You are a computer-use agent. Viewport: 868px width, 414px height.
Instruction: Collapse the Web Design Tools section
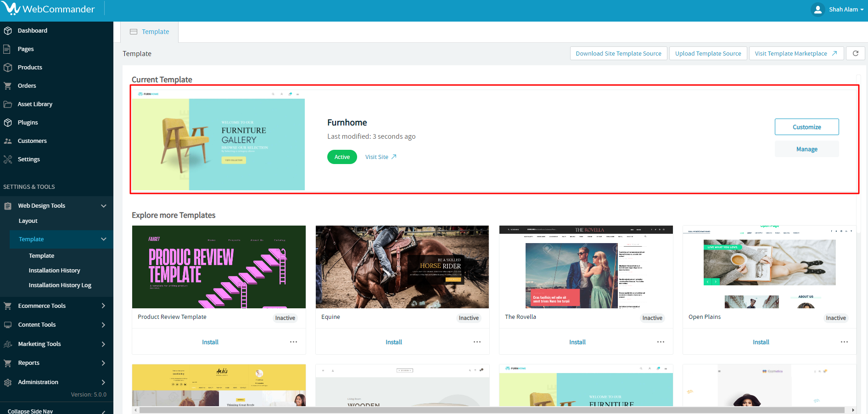click(x=103, y=206)
